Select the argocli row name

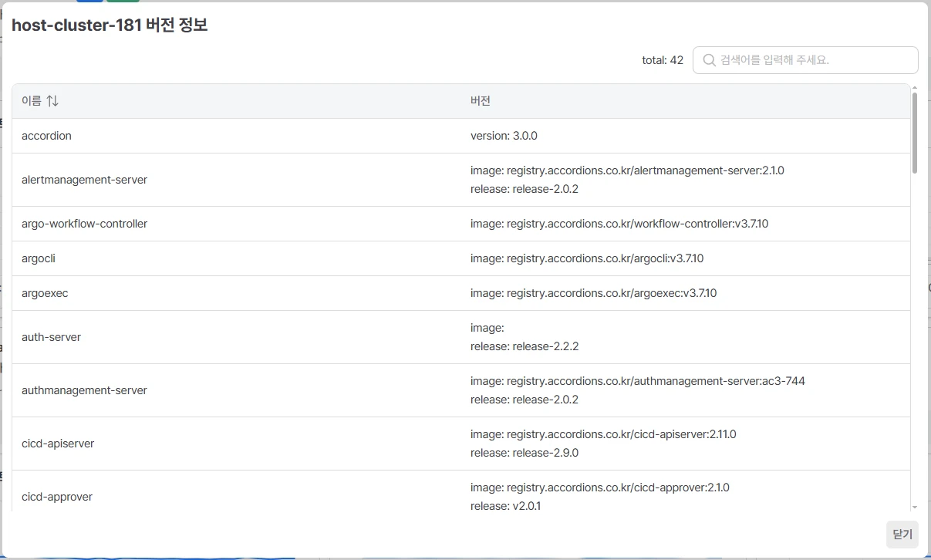pyautogui.click(x=39, y=258)
